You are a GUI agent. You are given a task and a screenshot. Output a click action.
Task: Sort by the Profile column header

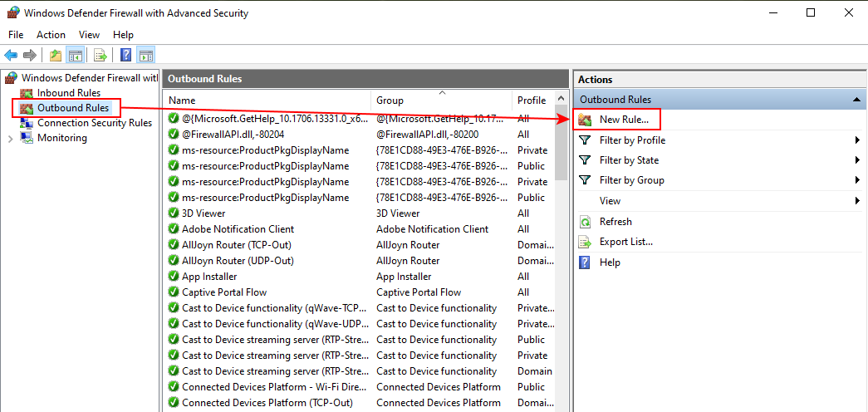pos(532,101)
